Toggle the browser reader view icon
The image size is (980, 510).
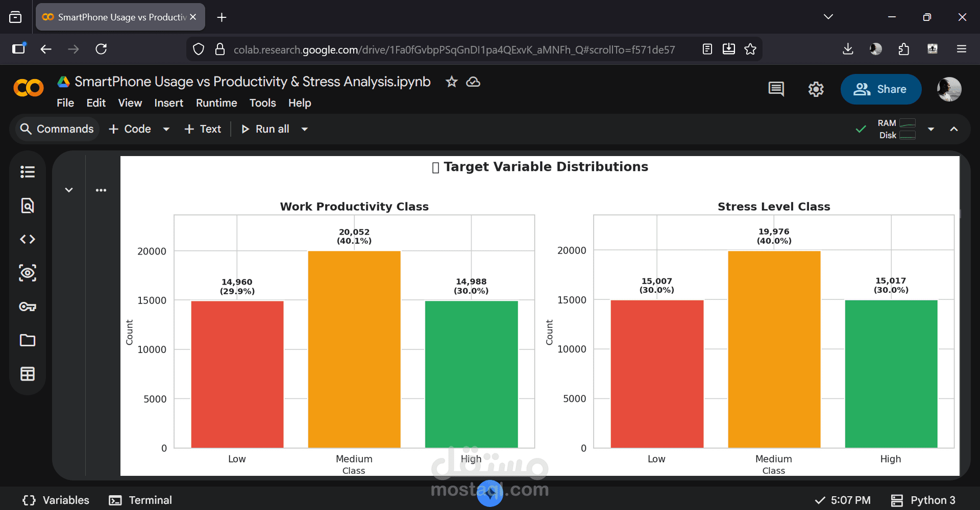pos(707,49)
